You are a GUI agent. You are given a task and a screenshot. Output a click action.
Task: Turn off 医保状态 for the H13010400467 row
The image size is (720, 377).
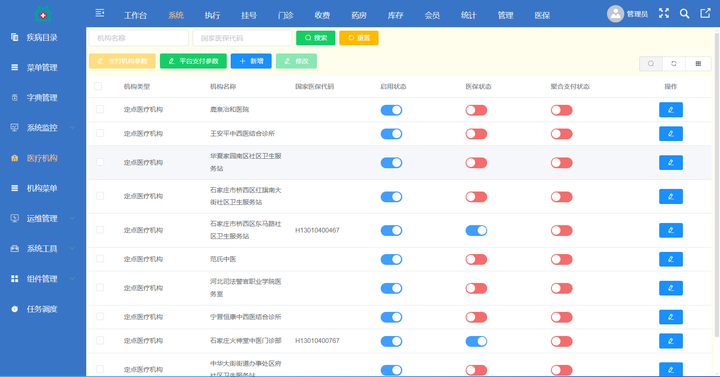tap(476, 231)
